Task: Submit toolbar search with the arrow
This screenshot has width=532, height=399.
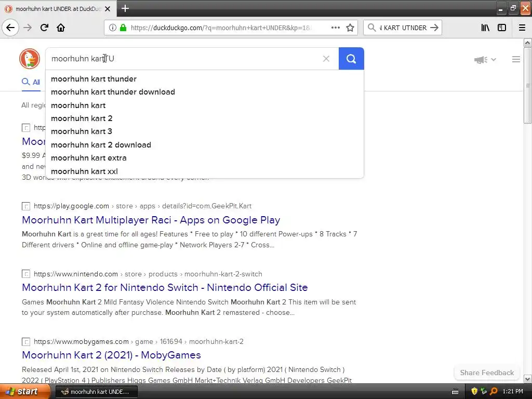Action: pos(434,28)
